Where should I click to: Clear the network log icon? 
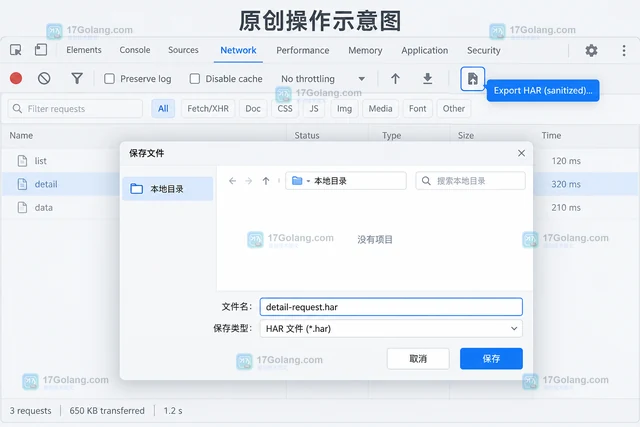coord(44,78)
